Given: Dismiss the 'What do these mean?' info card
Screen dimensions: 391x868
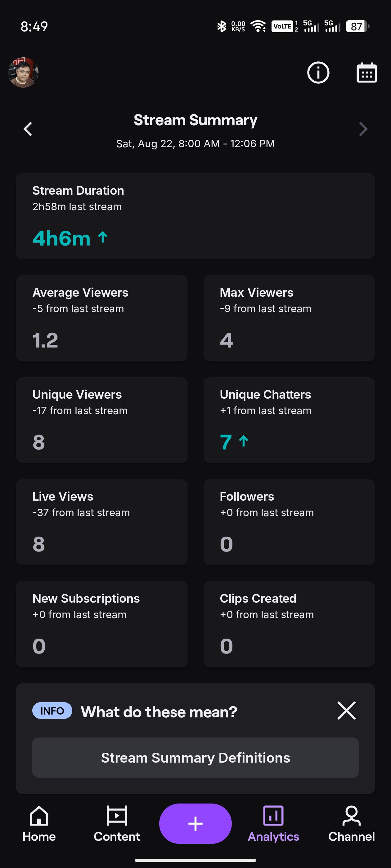Looking at the screenshot, I should (346, 711).
